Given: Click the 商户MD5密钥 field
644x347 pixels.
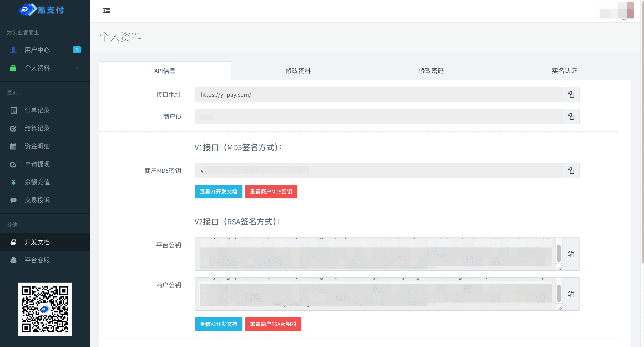Looking at the screenshot, I should click(378, 171).
